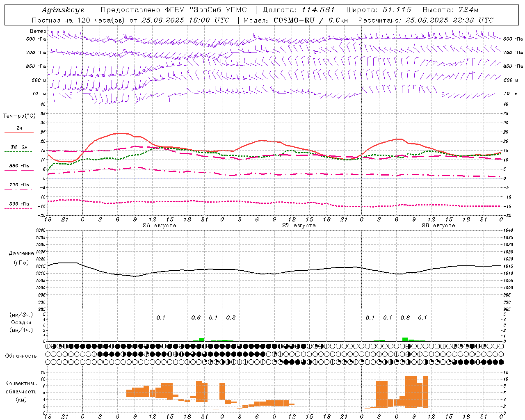Click the "700 гПа" temperature legend label
Image resolution: width=525 pixels, height=420 pixels.
(19, 185)
